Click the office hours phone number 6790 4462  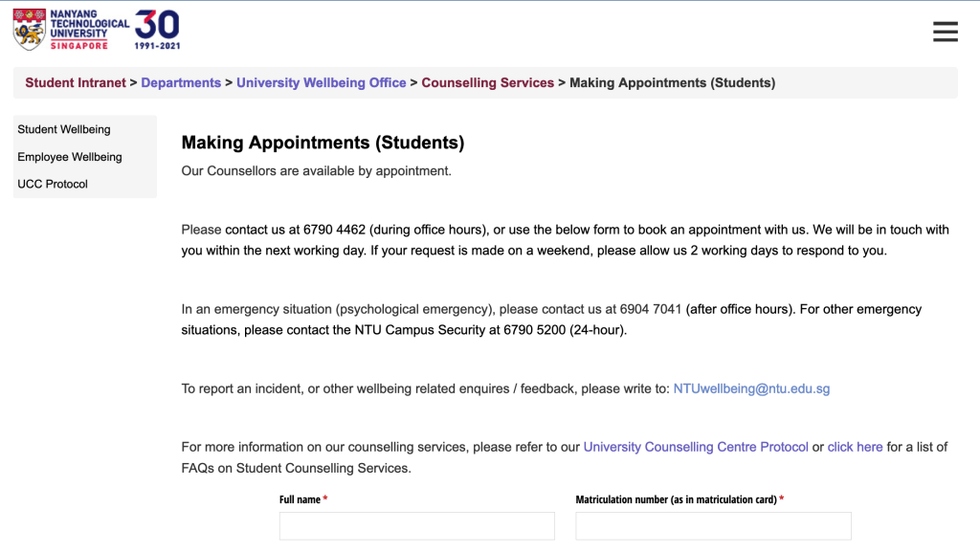point(334,230)
